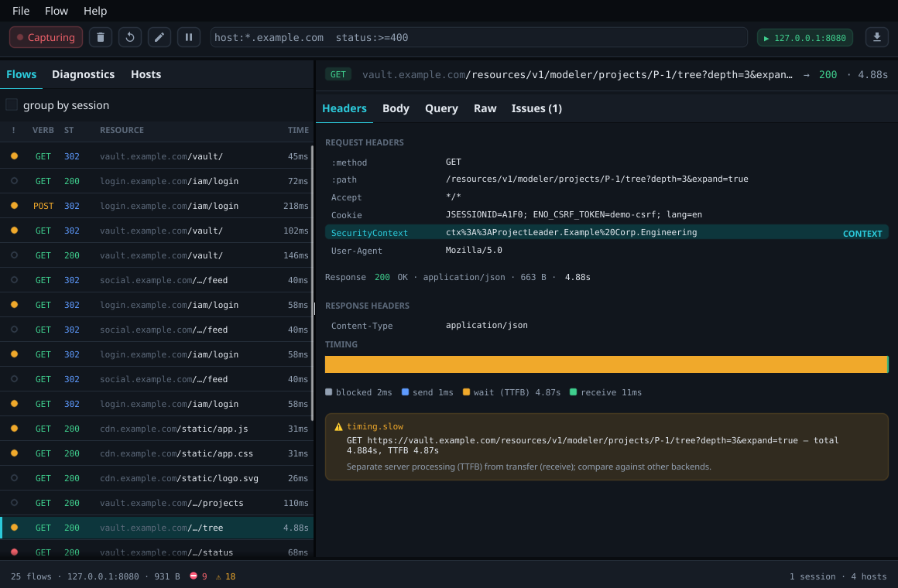Click the ! issue column header

14,130
